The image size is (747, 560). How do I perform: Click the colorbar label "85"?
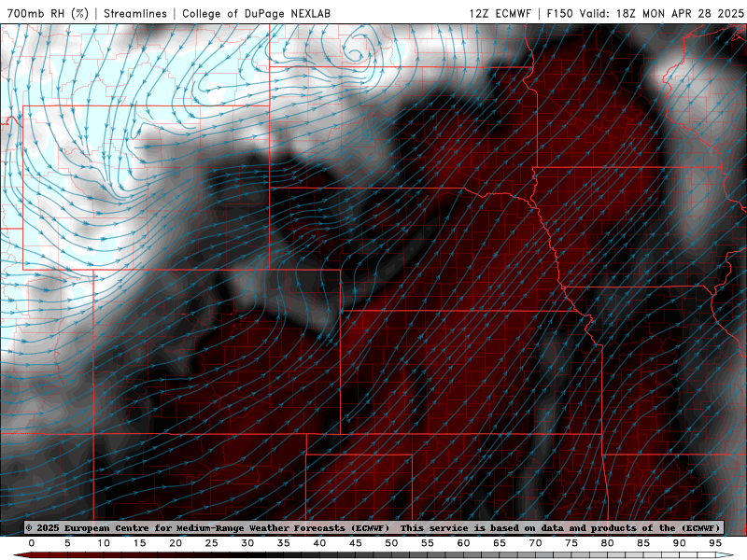point(643,543)
